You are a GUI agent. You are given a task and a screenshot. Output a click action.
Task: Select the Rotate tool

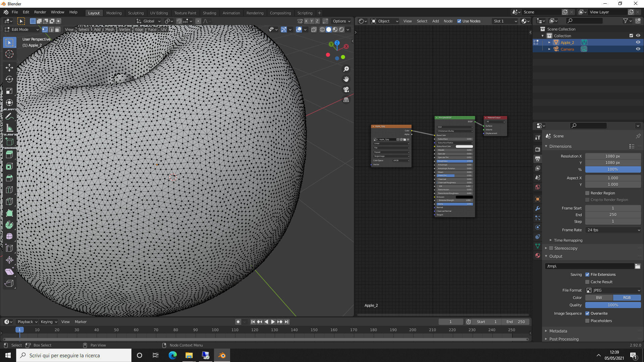click(9, 79)
